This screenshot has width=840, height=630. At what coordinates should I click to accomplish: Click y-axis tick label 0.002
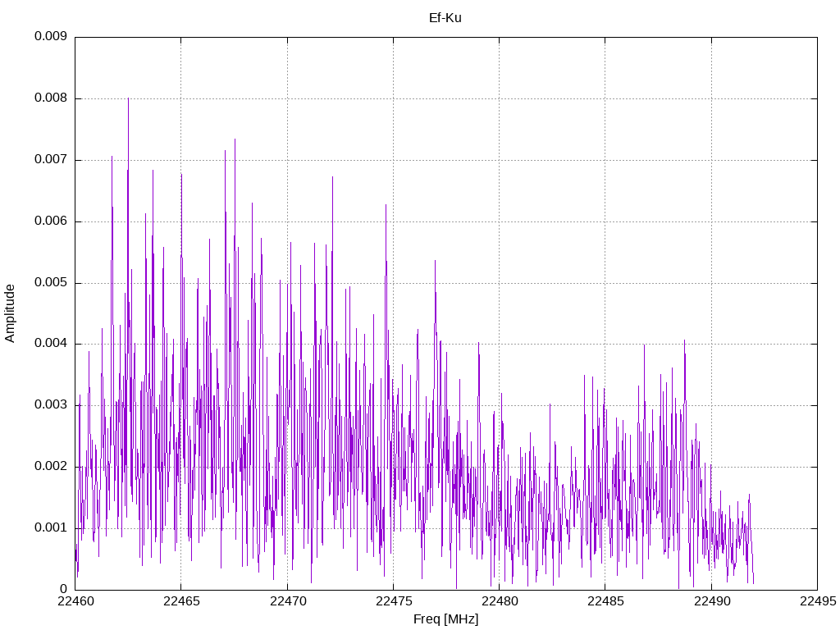click(51, 467)
